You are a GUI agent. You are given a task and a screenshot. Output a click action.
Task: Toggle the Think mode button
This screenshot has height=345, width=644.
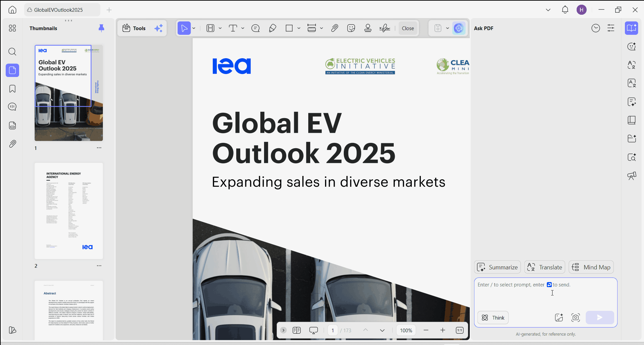click(x=493, y=318)
